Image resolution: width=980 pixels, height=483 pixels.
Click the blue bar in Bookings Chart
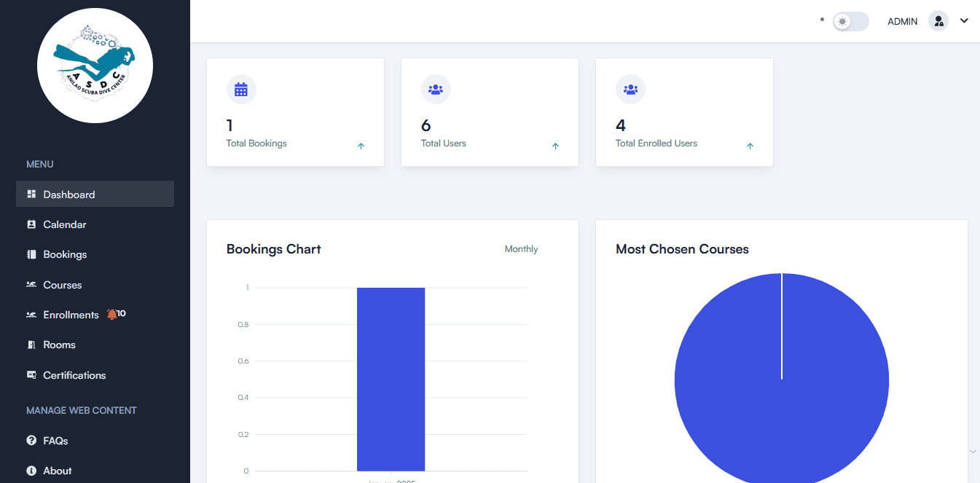pos(391,379)
